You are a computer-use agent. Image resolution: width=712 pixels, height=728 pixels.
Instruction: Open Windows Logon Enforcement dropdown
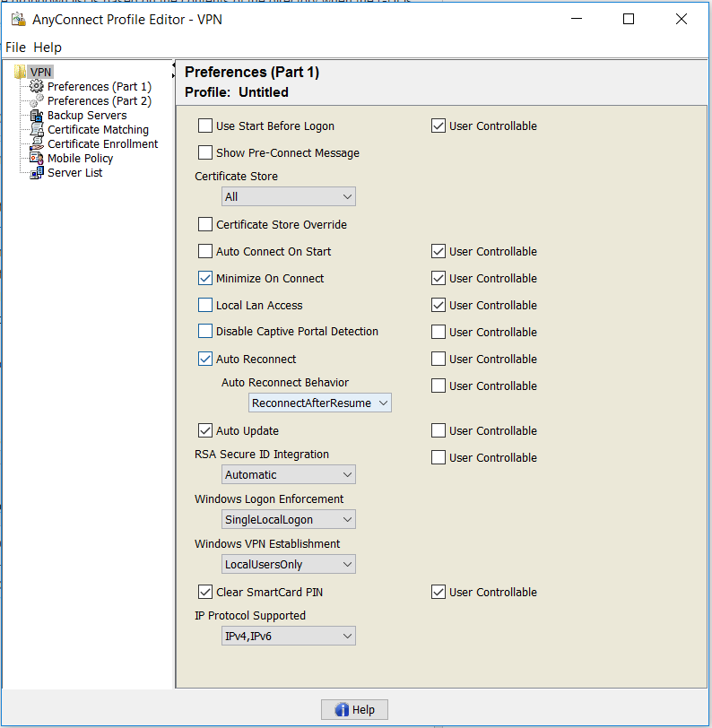(289, 519)
